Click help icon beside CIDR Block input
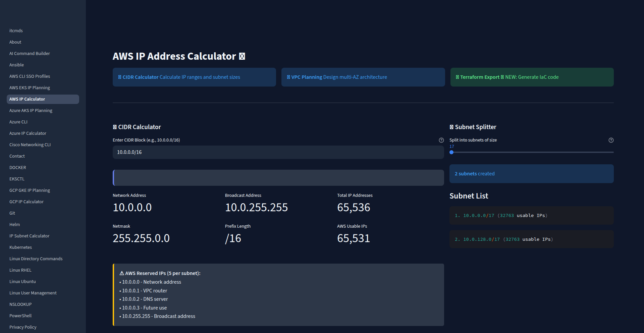The width and height of the screenshot is (644, 333). click(441, 140)
